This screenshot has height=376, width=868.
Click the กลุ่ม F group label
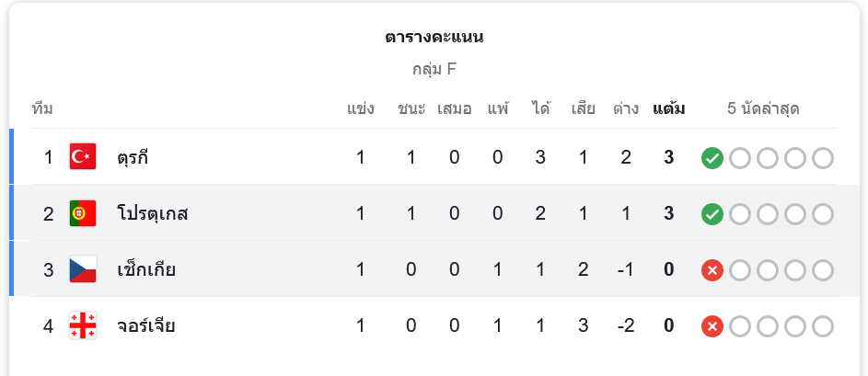[434, 70]
